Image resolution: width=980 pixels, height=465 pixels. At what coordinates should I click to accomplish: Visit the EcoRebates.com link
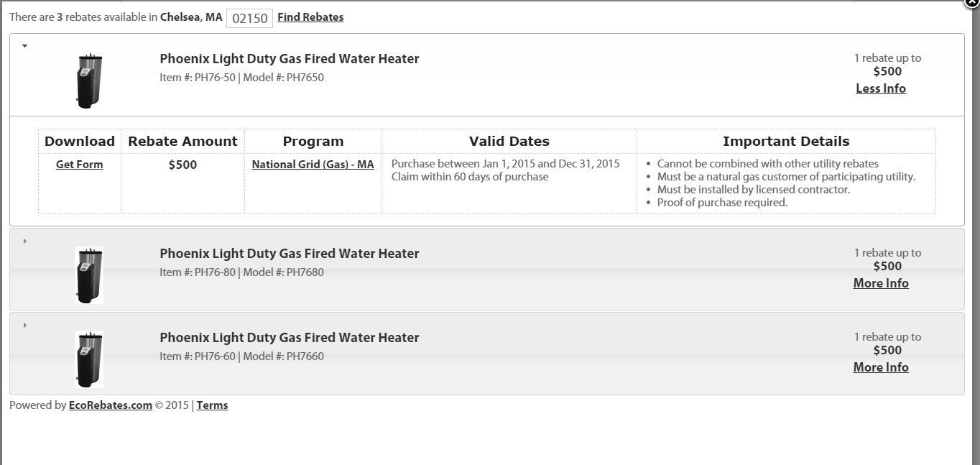click(x=111, y=405)
